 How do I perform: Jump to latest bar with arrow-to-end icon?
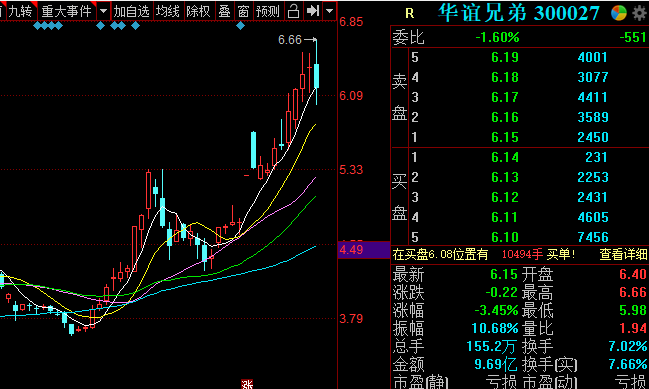pyautogui.click(x=312, y=11)
